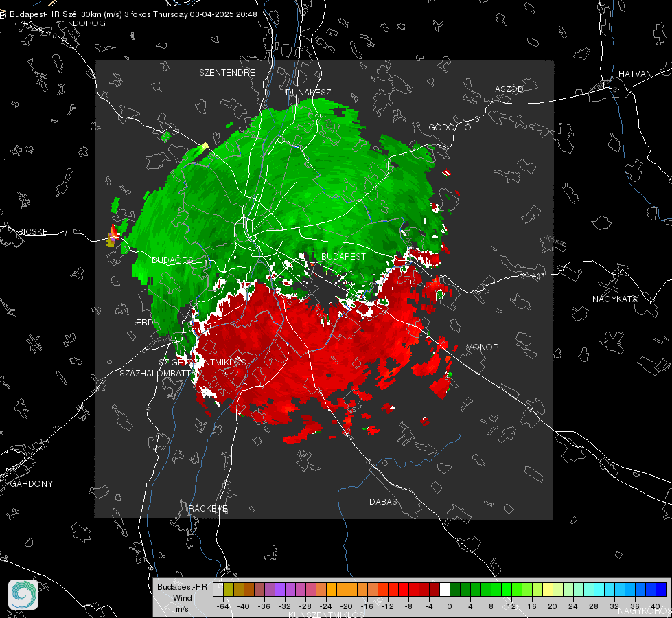Click the 16 legend scale value

pos(532,606)
